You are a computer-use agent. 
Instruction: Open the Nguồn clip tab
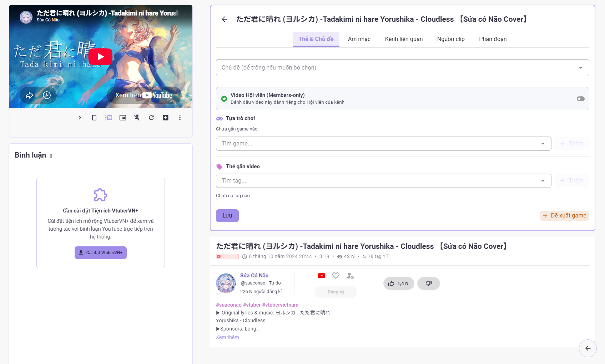(451, 39)
